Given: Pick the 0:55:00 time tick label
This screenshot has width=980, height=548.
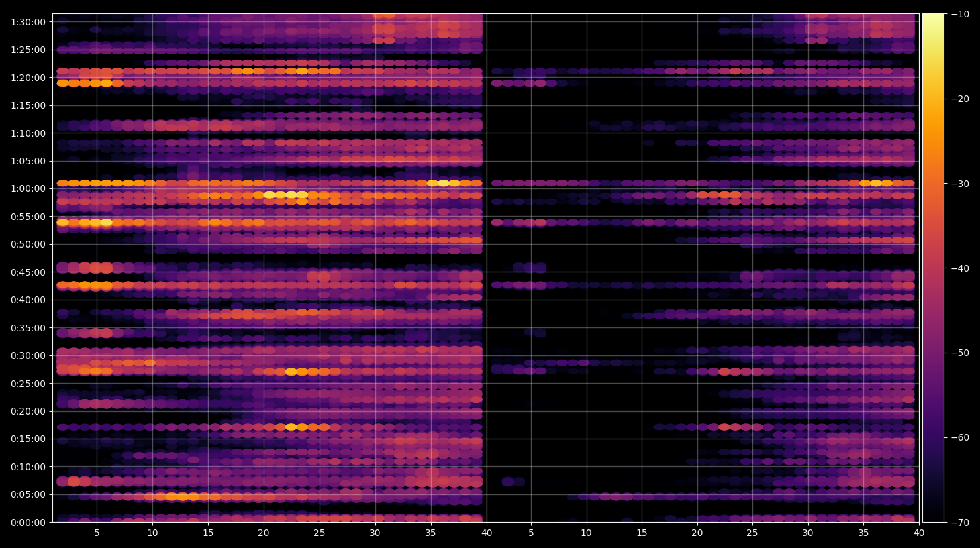Looking at the screenshot, I should point(28,217).
